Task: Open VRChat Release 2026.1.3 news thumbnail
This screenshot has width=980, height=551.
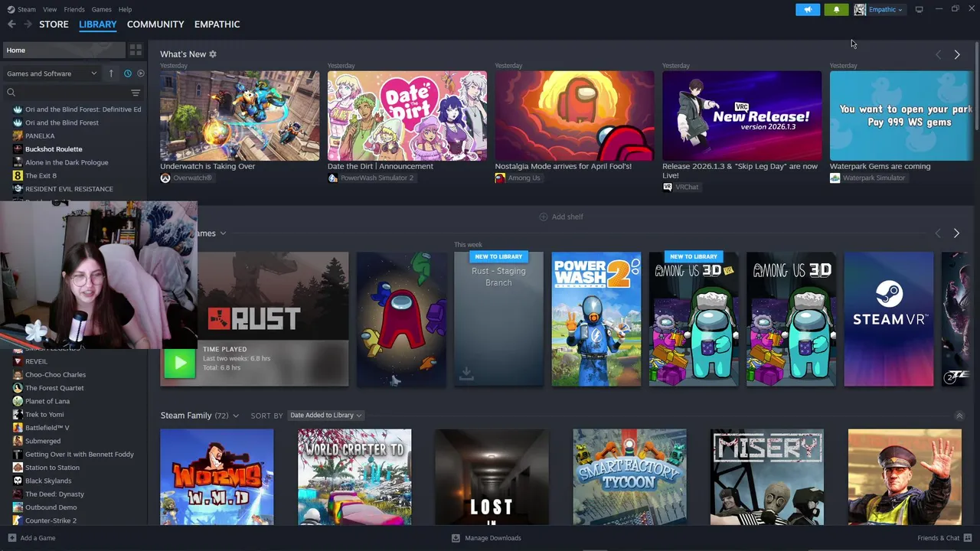Action: tap(742, 116)
